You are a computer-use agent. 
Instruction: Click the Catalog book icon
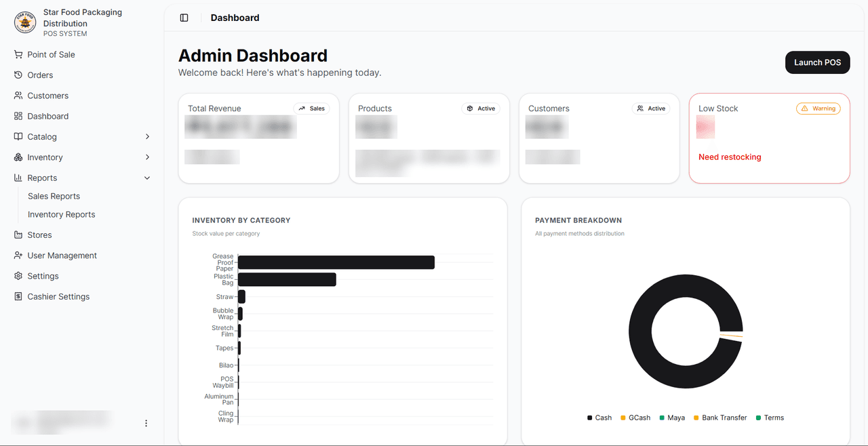tap(18, 137)
